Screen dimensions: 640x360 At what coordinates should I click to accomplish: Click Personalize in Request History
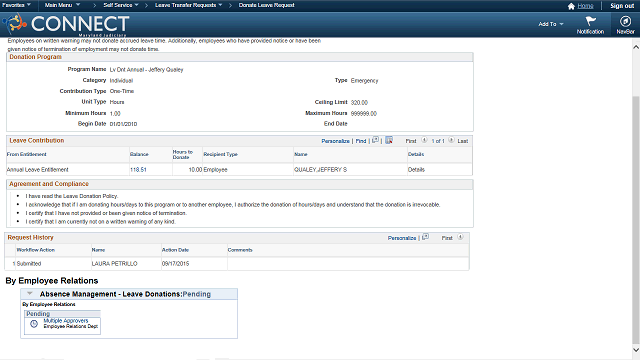click(402, 238)
